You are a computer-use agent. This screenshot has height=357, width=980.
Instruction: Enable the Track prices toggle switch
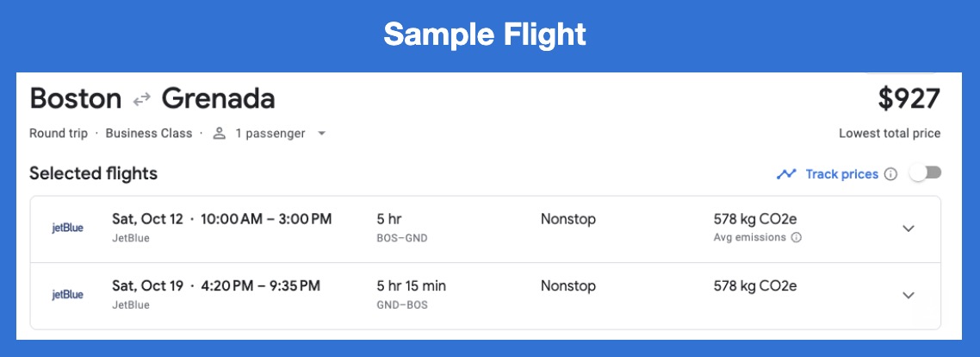tap(926, 173)
